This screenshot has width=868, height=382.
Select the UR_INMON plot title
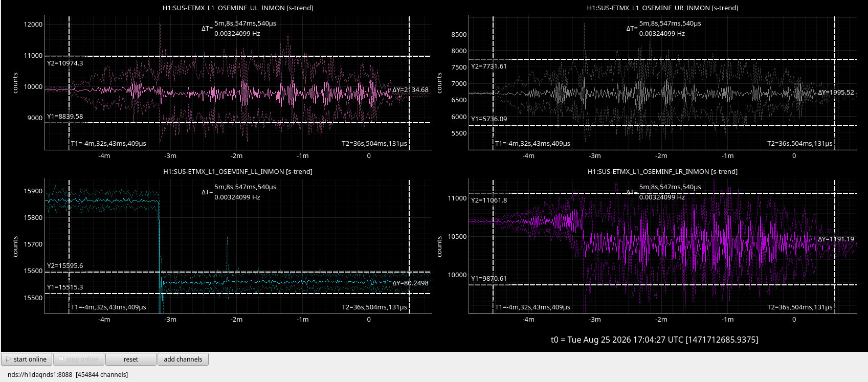point(663,8)
